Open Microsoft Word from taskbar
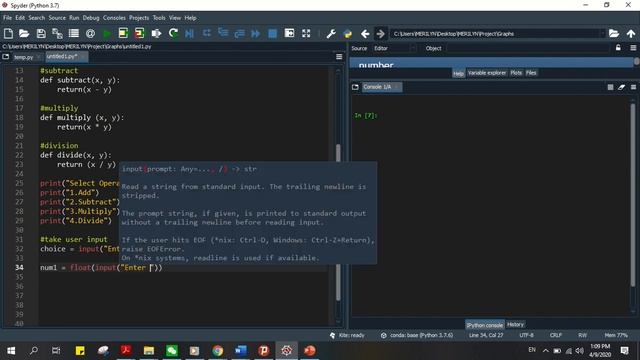 [240, 350]
